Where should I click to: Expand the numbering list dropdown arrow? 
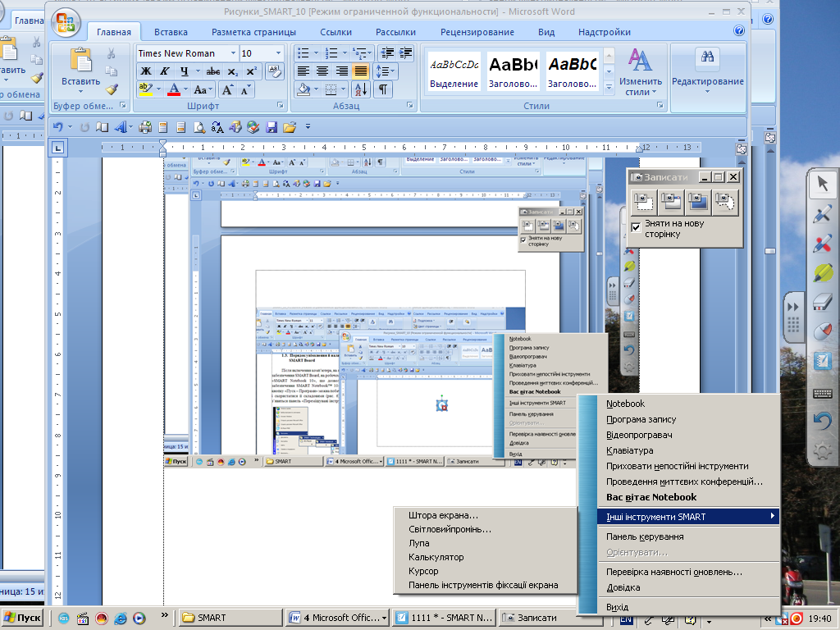345,53
